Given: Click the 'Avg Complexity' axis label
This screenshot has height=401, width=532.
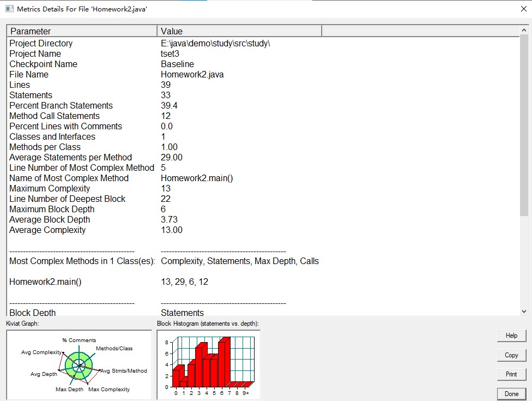Looking at the screenshot, I should pos(41,352).
